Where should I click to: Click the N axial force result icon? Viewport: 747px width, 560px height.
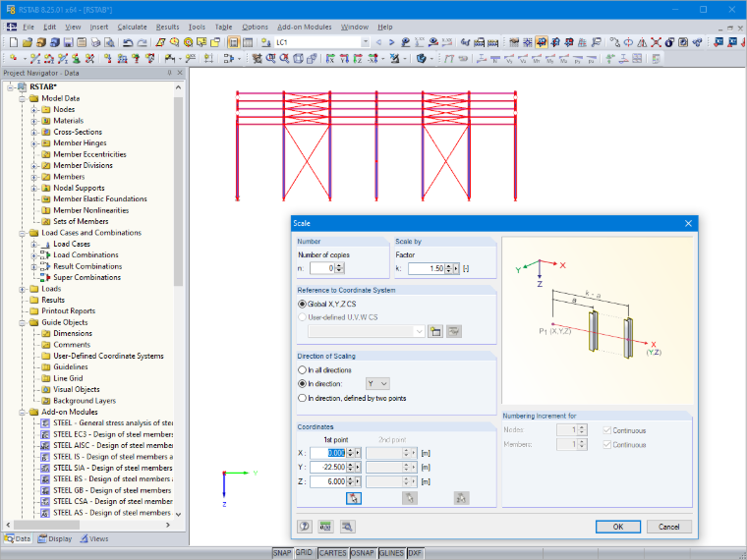click(495, 59)
